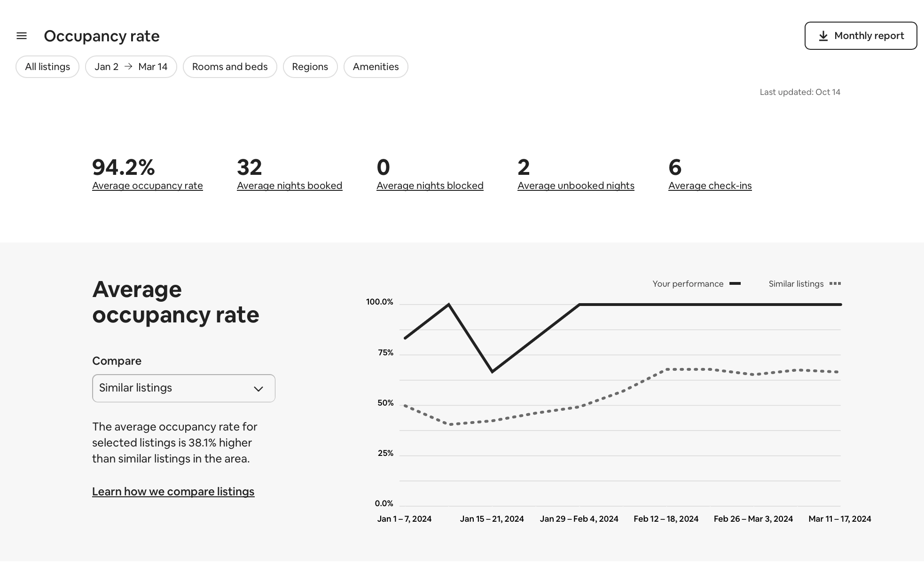Viewport: 924px width, 564px height.
Task: Open the Average unbooked nights metric
Action: tap(576, 186)
